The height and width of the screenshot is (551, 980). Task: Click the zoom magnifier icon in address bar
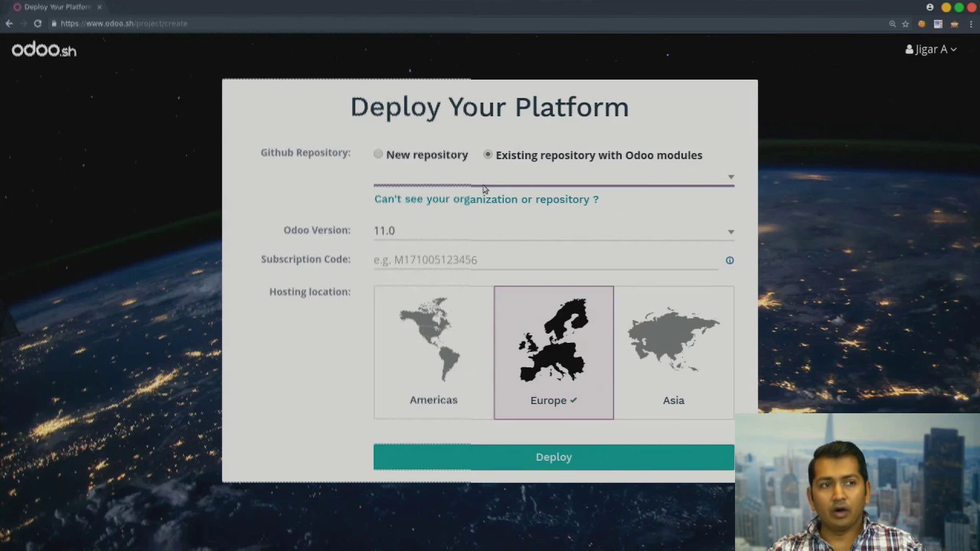(892, 24)
